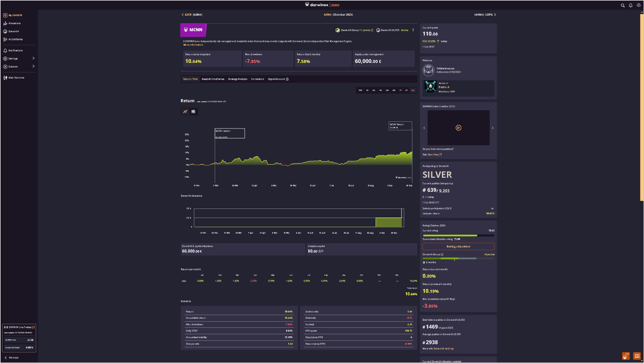Go to previous DARWIN GSTK
This screenshot has height=363, width=644.
click(192, 14)
